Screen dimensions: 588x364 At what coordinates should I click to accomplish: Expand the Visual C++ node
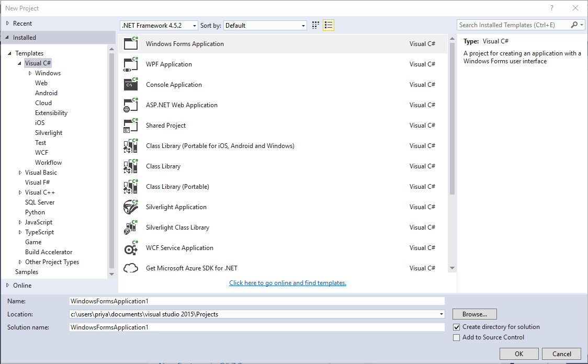(x=20, y=192)
